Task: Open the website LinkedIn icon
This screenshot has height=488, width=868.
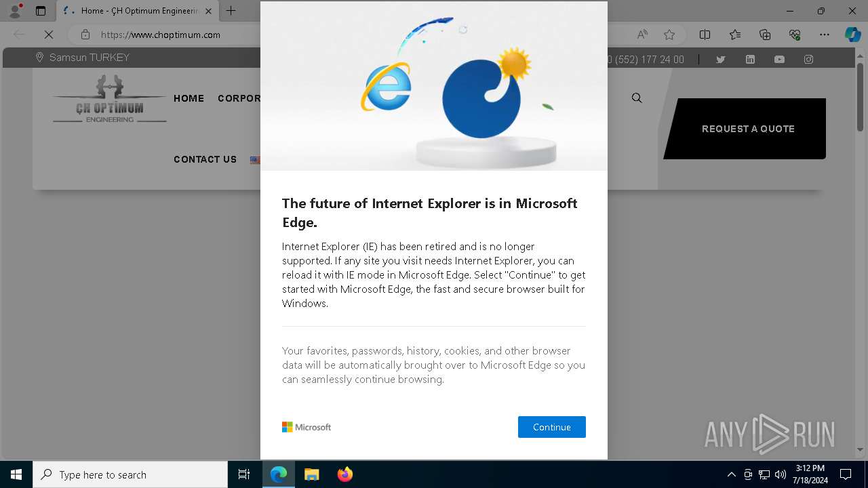Action: (750, 60)
